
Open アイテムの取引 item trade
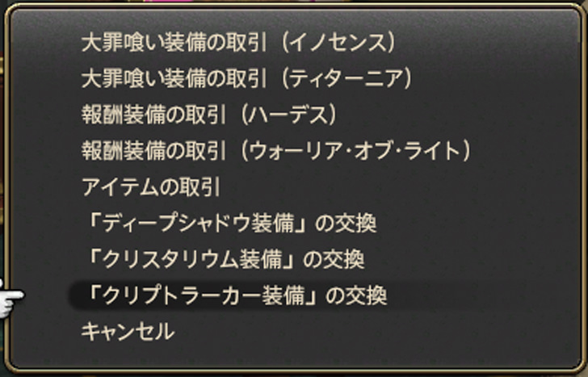pos(151,187)
